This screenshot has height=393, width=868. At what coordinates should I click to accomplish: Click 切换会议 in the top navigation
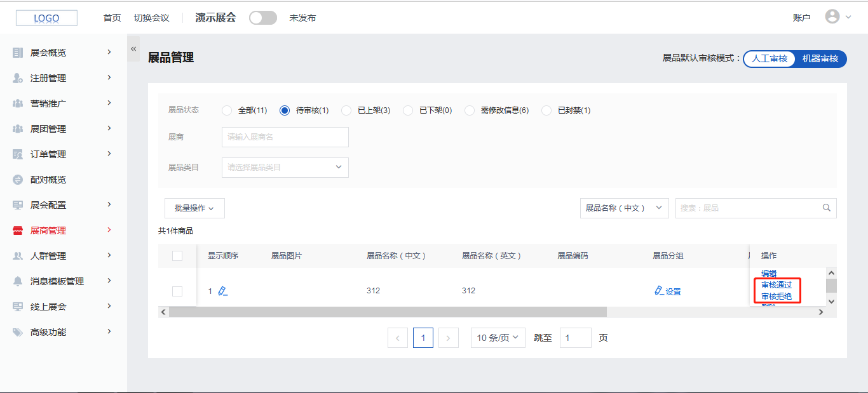(151, 18)
